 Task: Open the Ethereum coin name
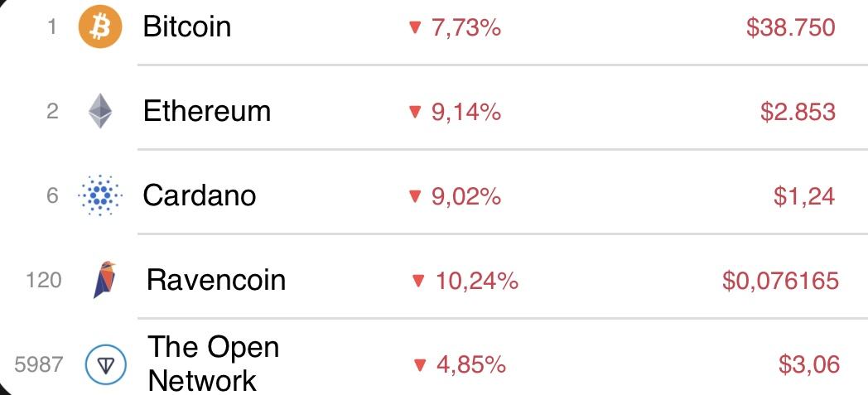pyautogui.click(x=206, y=111)
